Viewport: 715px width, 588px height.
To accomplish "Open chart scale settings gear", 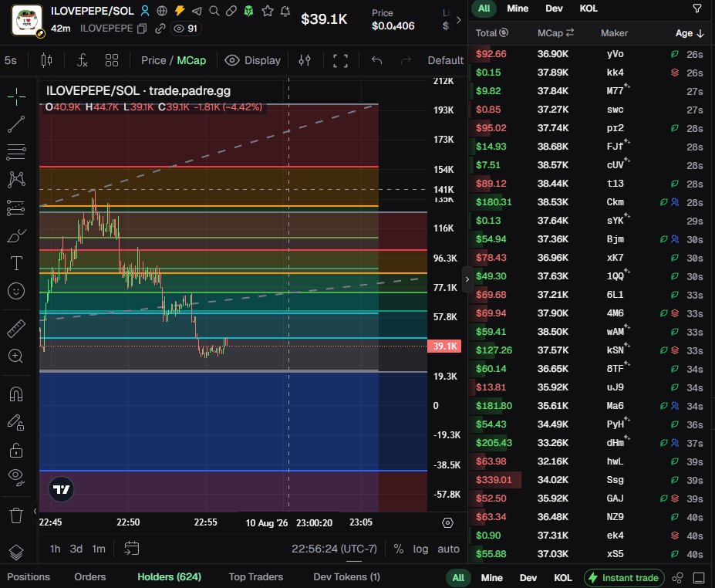I will 448,522.
